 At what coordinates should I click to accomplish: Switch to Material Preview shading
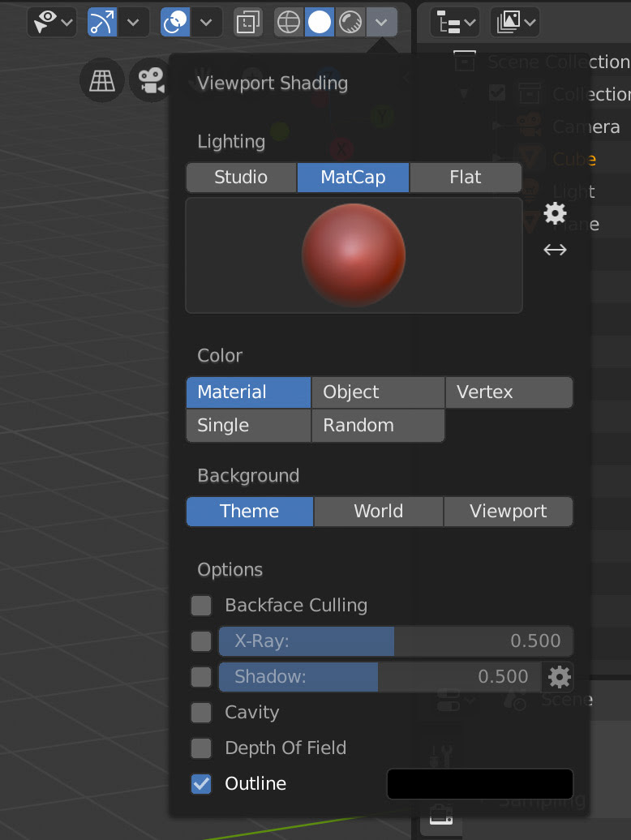coord(351,22)
